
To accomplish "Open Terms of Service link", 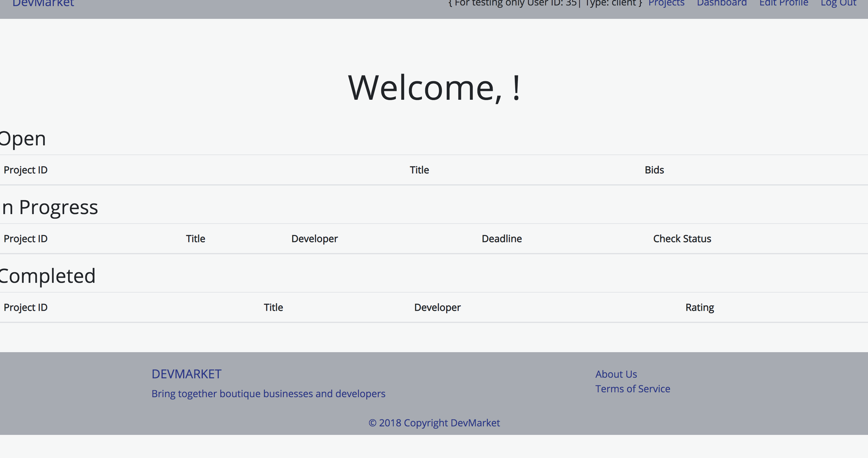I will 633,389.
